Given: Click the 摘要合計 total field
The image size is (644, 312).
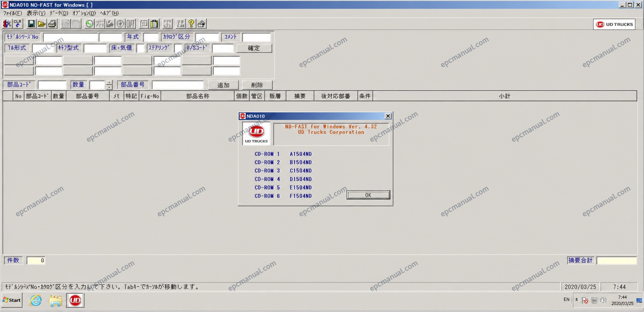Looking at the screenshot, I should [x=617, y=260].
